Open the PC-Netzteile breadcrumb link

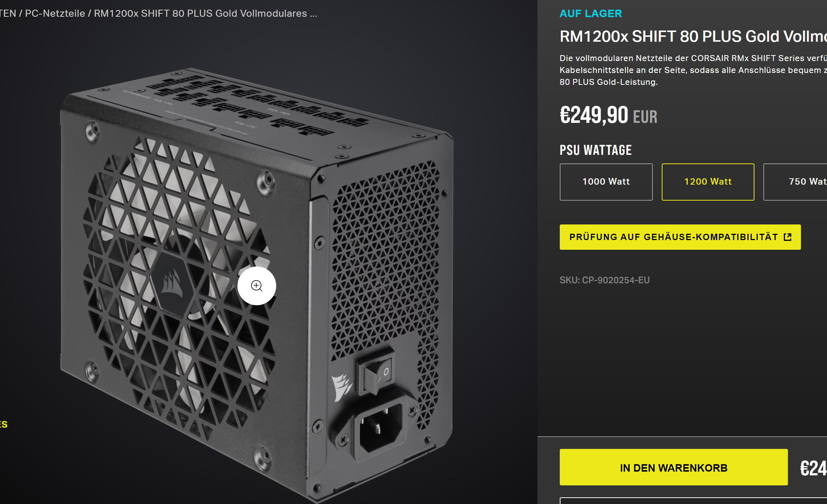click(x=55, y=13)
